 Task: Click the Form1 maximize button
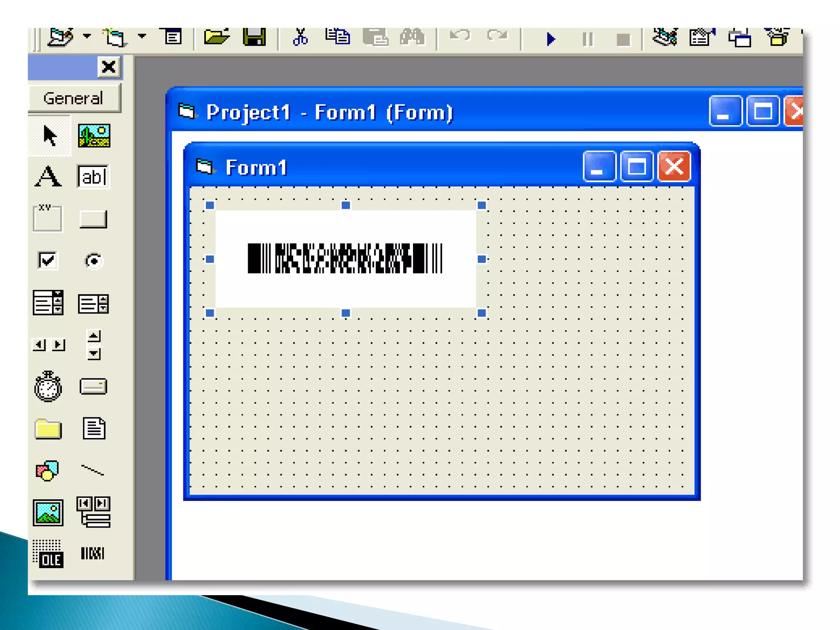coord(637,167)
